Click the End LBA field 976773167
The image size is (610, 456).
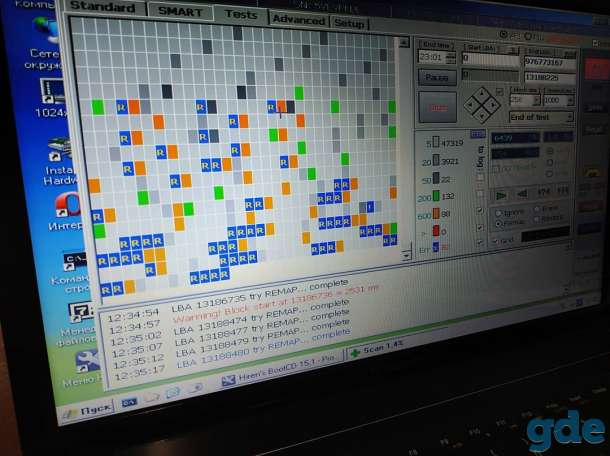coord(550,61)
